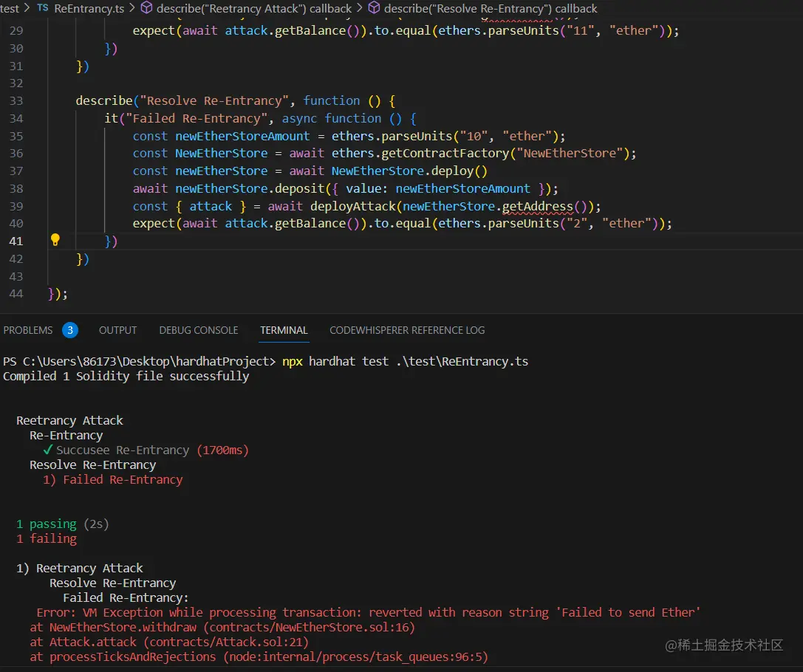Switch to the OUTPUT tab

pos(117,330)
